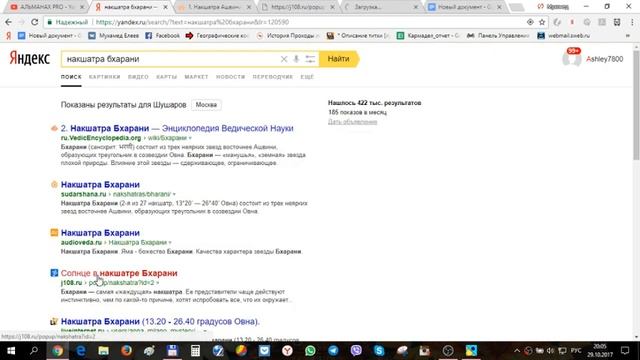Screen dimensions: 640x360
Task: Switch region with the Москва button
Action: click(206, 105)
